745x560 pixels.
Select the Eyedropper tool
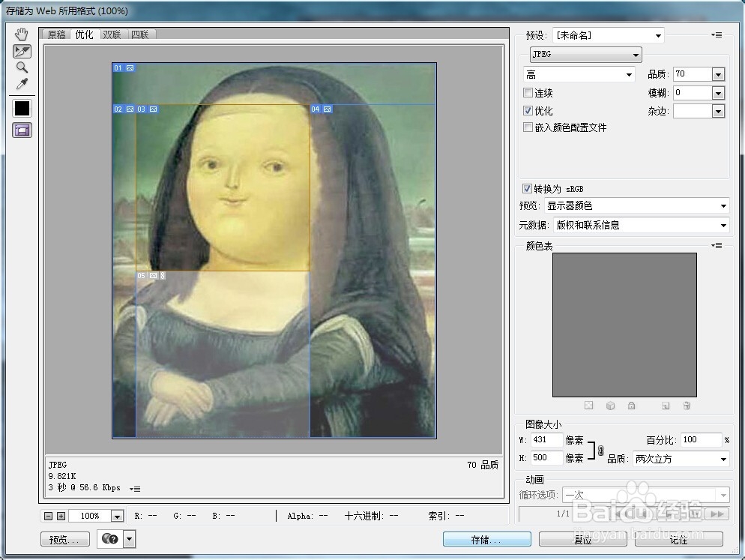tap(22, 84)
